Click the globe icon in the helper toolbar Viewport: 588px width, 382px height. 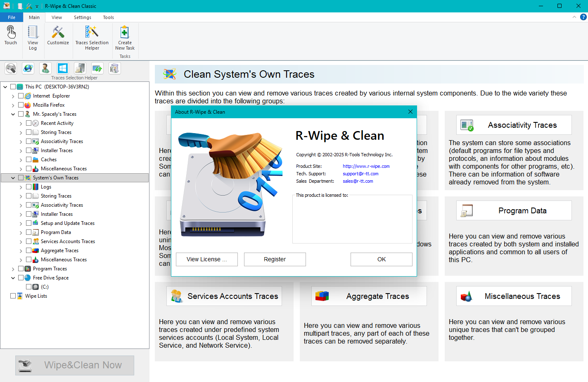coord(28,68)
